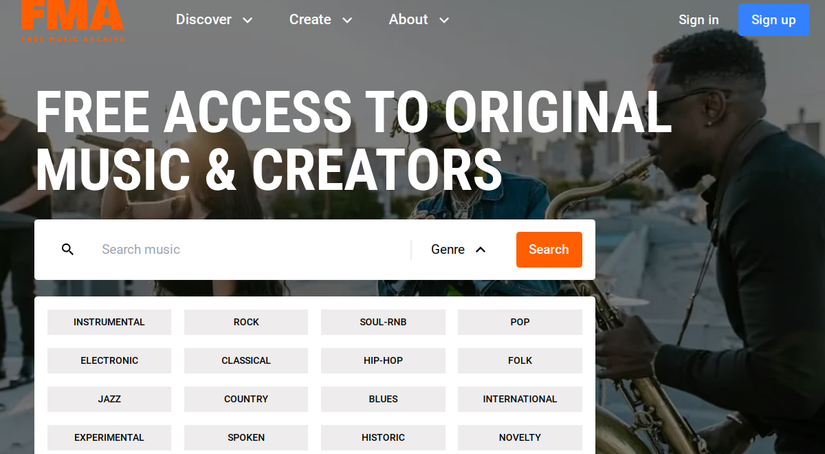Choose the Blues genre
This screenshot has width=825, height=454.
pyautogui.click(x=383, y=399)
